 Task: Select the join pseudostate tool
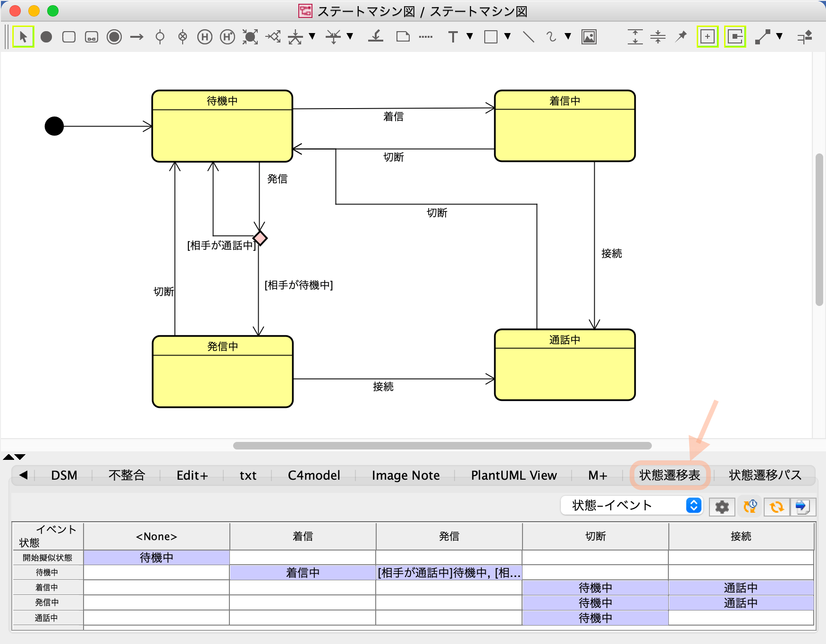pos(333,36)
